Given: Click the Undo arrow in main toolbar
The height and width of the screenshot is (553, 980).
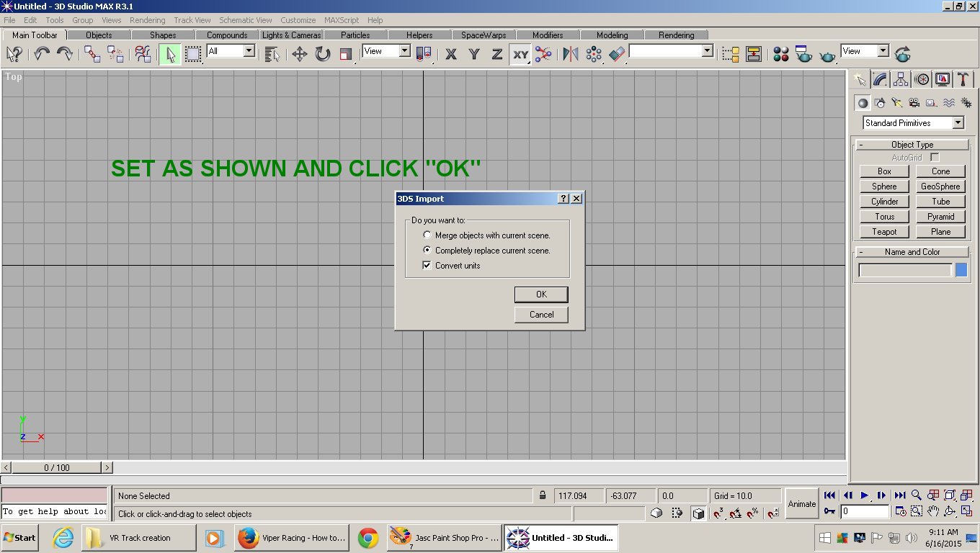Looking at the screenshot, I should (x=42, y=54).
